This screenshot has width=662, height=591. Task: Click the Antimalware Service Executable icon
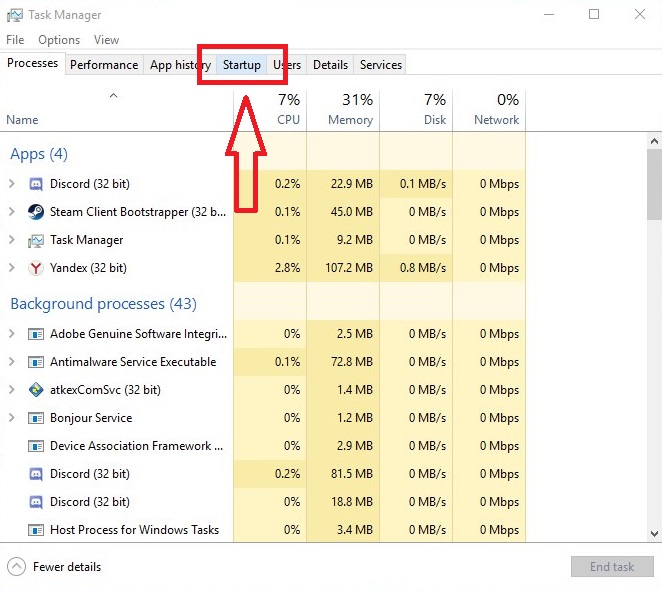click(x=36, y=362)
